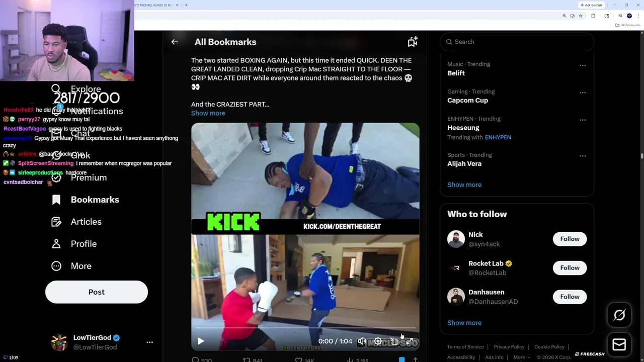
Task: Click the bookmark folder add icon
Action: tap(413, 42)
